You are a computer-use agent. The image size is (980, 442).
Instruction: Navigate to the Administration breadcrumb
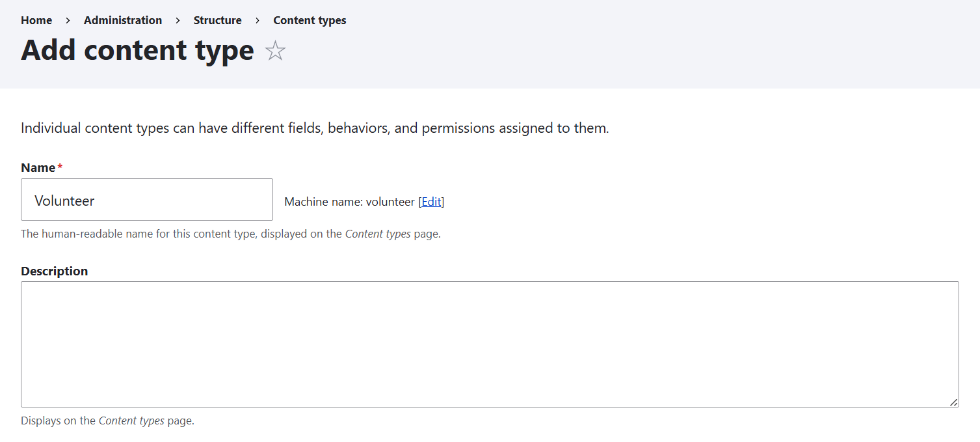point(123,20)
